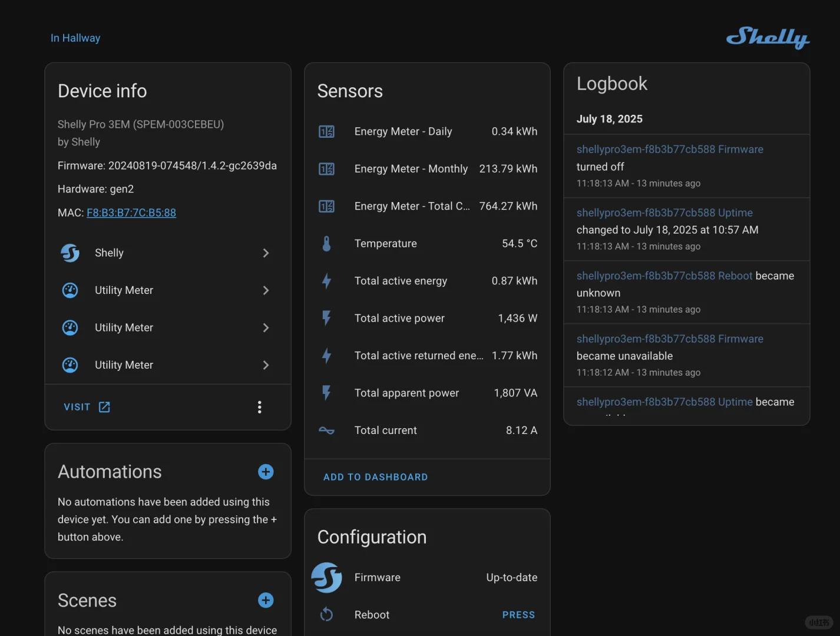Open the three-dot device menu in Device info

click(260, 407)
